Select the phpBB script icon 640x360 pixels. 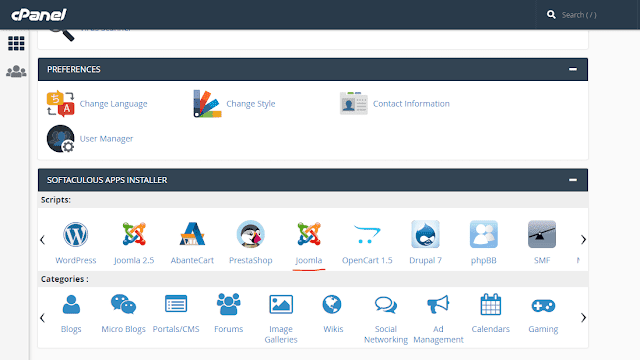pyautogui.click(x=484, y=234)
